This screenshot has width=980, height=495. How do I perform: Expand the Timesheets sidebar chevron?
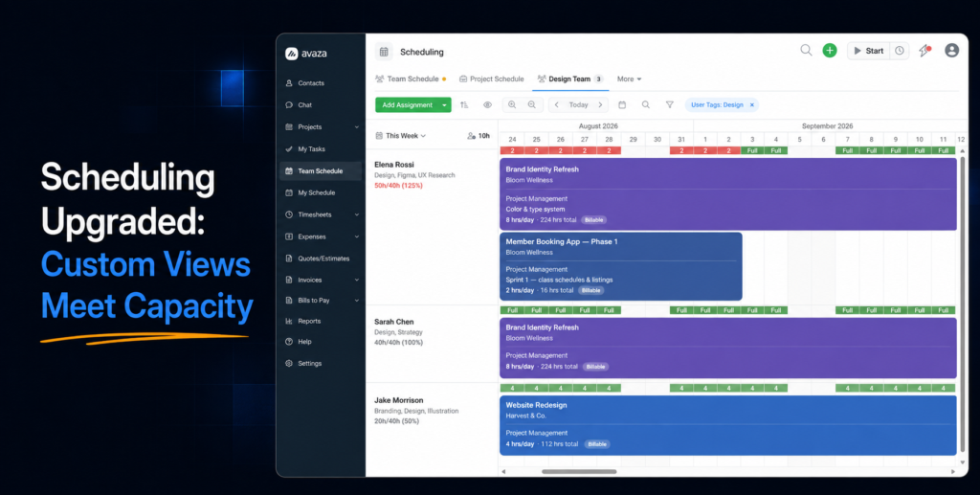(357, 214)
